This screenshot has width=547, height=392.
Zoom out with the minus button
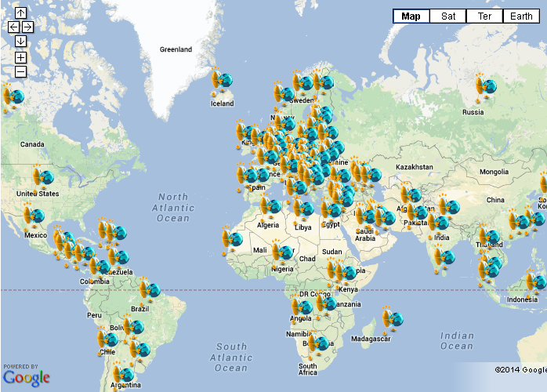tap(20, 72)
